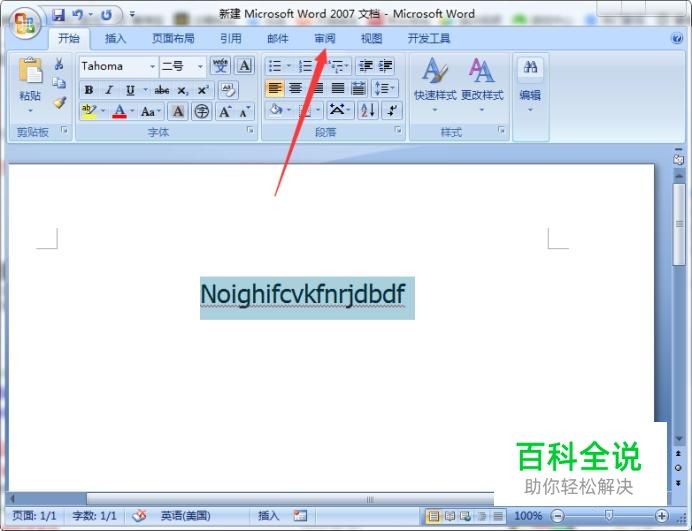Viewport: 692px width, 531px height.
Task: Insert an enclosed character
Action: pos(202,112)
